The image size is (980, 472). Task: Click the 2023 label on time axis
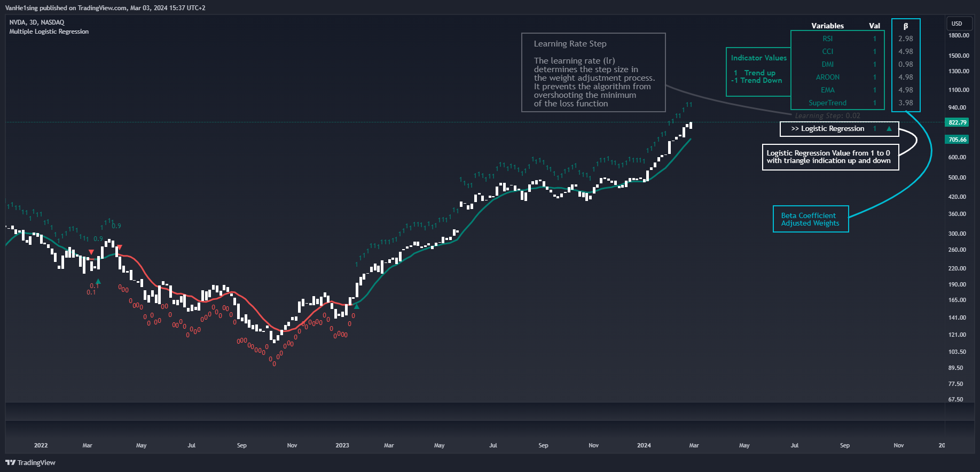coord(342,445)
